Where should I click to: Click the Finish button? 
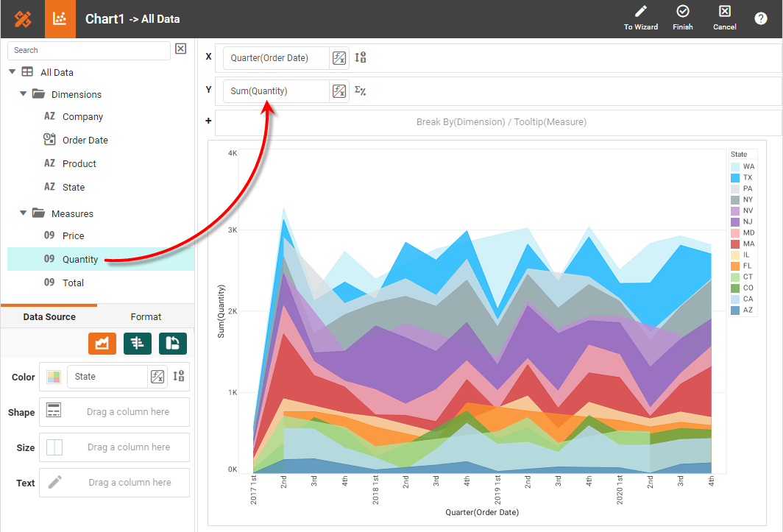pos(683,18)
